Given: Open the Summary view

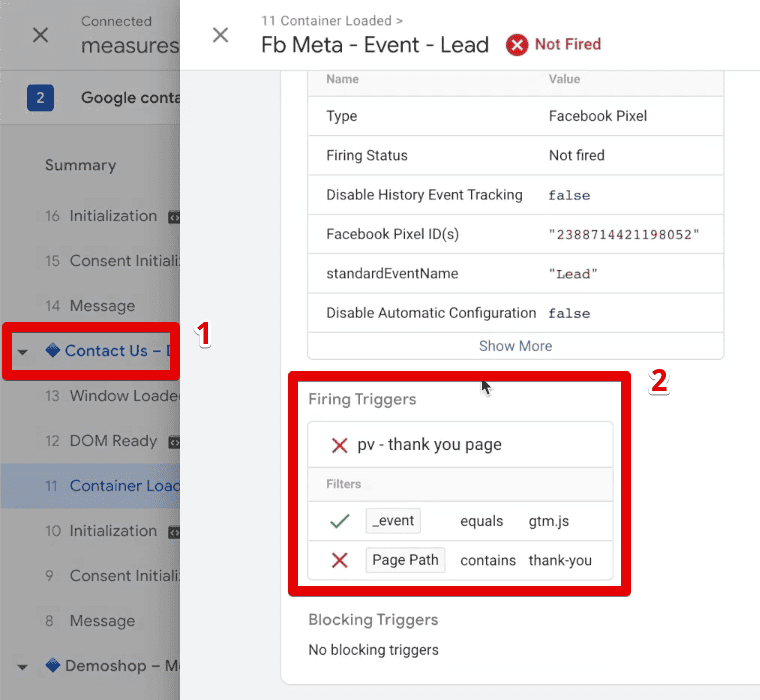Looking at the screenshot, I should point(80,165).
